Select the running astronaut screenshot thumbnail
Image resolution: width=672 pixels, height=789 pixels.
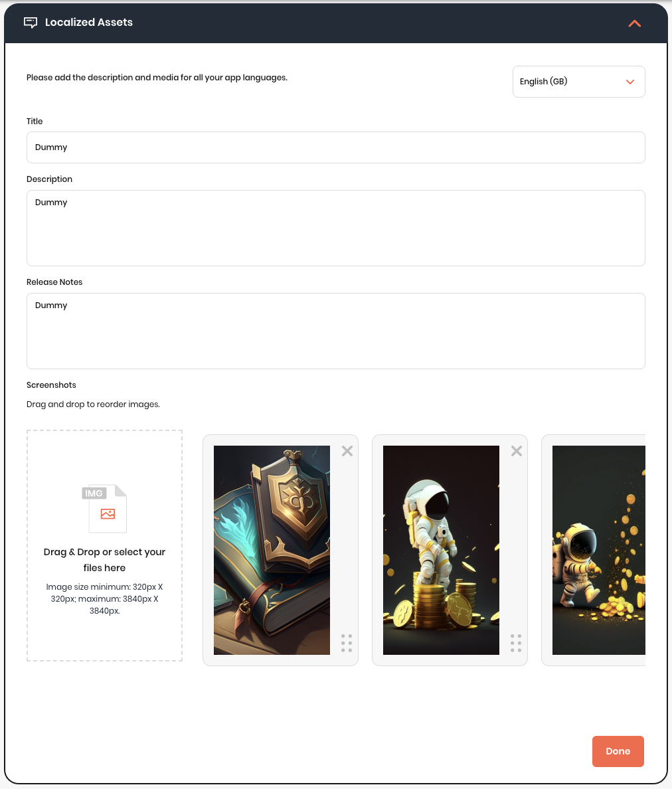click(598, 550)
